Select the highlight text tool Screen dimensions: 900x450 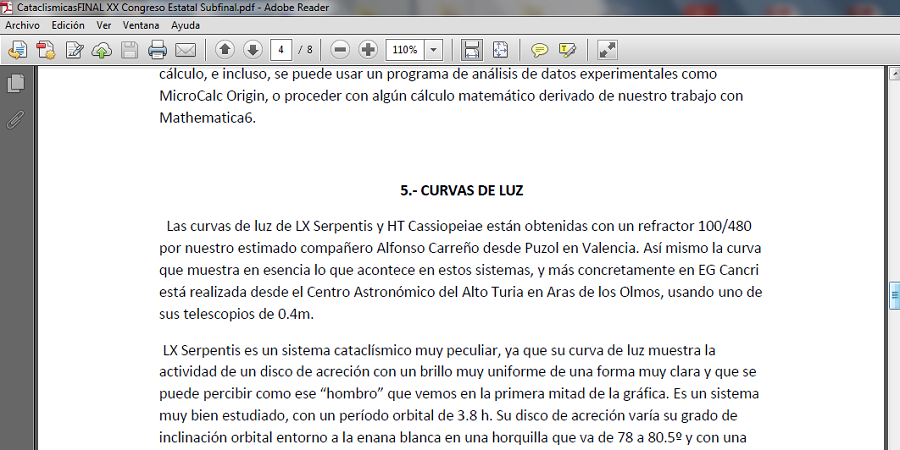point(568,50)
